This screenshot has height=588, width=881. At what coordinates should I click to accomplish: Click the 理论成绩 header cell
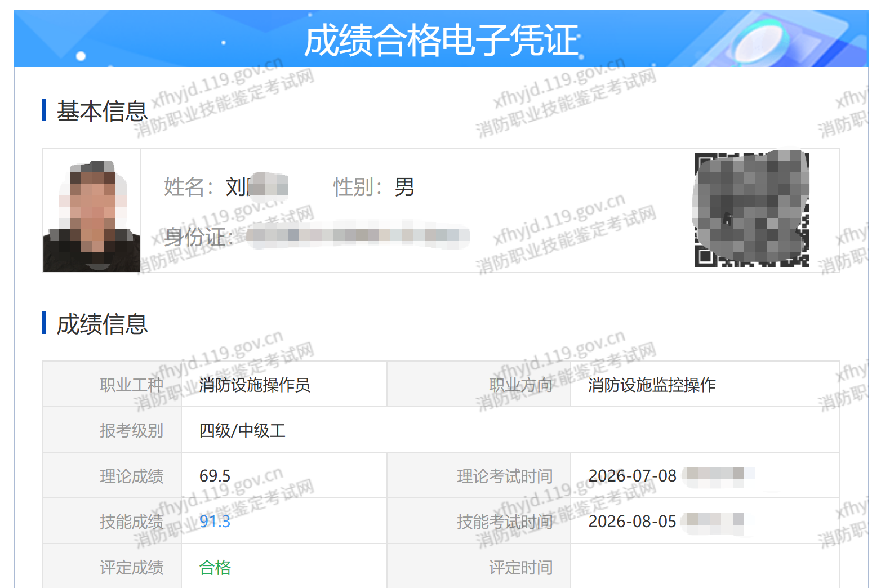click(x=112, y=475)
